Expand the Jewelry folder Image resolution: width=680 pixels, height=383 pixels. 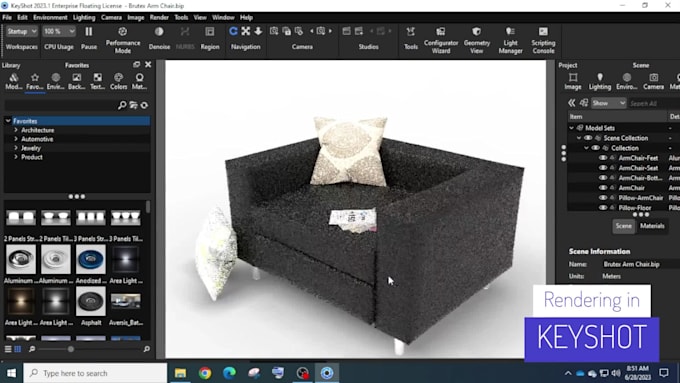coord(16,148)
